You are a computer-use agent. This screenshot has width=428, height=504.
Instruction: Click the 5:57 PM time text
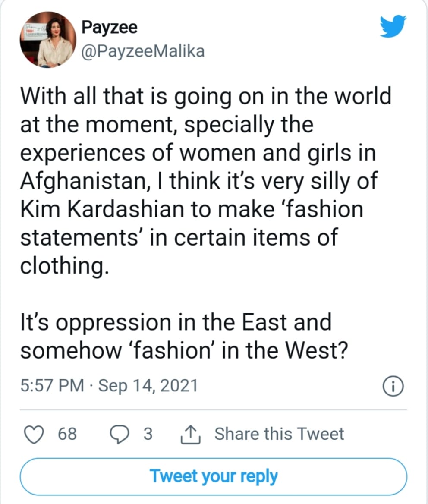[53, 385]
